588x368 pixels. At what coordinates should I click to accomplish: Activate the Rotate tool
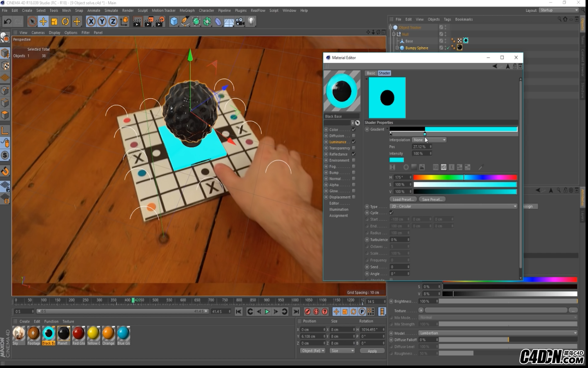tap(65, 22)
